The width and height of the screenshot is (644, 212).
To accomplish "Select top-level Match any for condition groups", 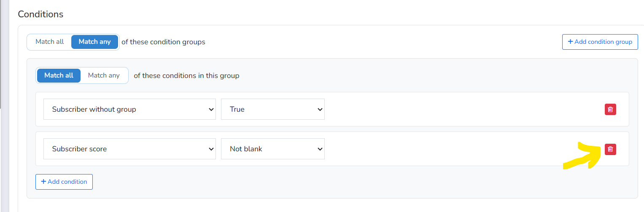I will [x=94, y=42].
